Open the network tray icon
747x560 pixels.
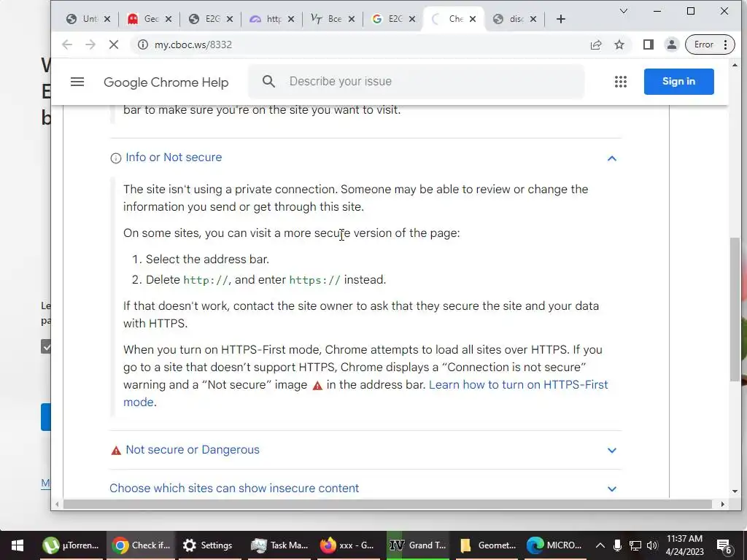point(635,545)
